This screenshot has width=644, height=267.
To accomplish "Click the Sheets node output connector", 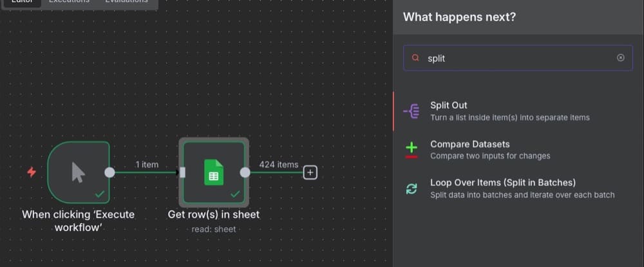I will [x=245, y=172].
